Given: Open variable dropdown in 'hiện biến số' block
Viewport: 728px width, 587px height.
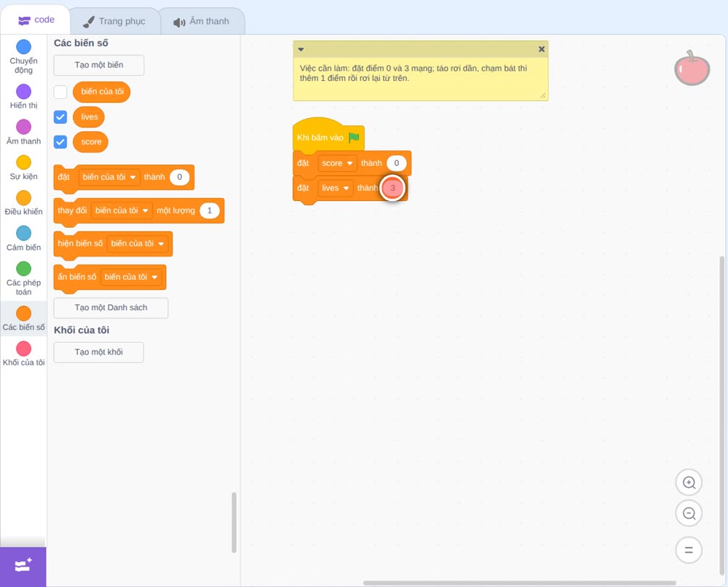Looking at the screenshot, I should [x=138, y=243].
